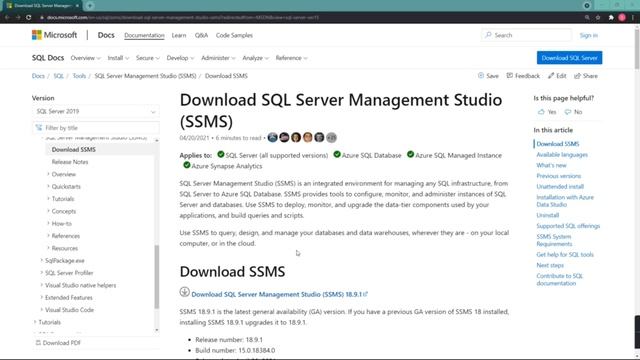Image resolution: width=640 pixels, height=360 pixels.
Task: Click the SQL Docs title
Action: click(48, 58)
